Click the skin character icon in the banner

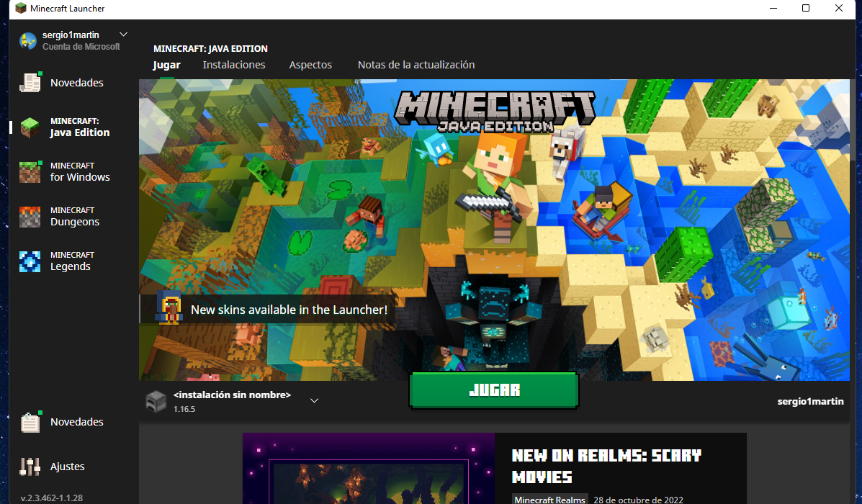(169, 307)
